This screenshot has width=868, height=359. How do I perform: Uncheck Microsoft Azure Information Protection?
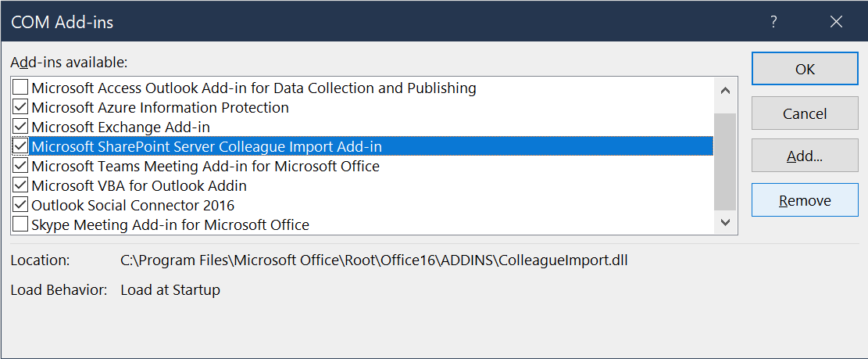(x=21, y=107)
